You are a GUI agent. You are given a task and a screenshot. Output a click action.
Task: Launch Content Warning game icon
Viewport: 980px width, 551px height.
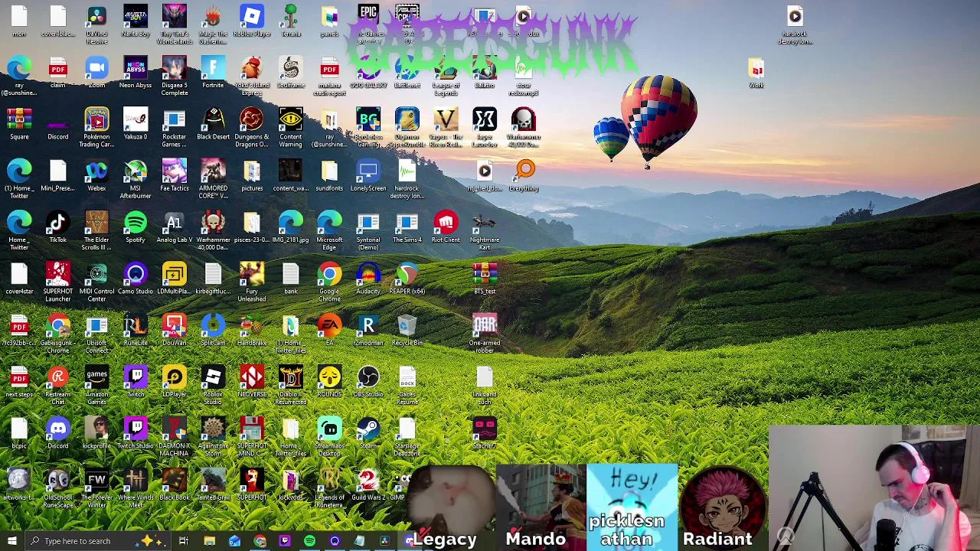pyautogui.click(x=291, y=128)
